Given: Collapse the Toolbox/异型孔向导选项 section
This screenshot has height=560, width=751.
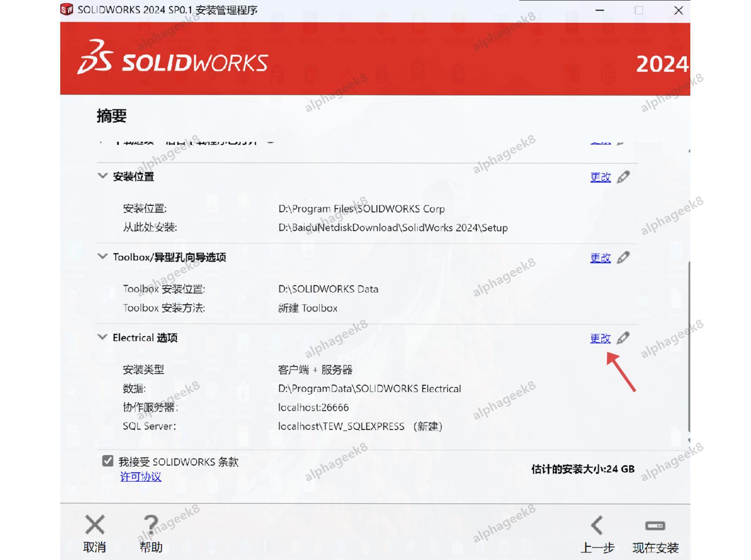Looking at the screenshot, I should click(102, 256).
